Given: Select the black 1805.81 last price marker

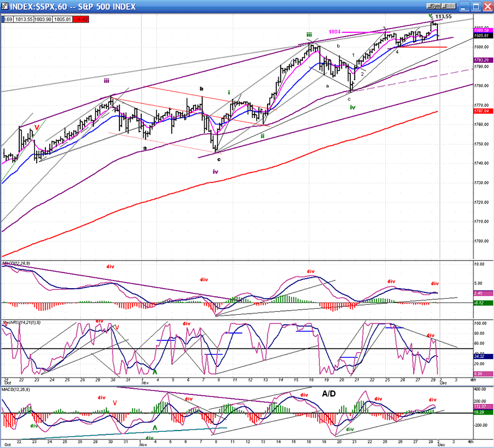Looking at the screenshot, I should 482,37.
